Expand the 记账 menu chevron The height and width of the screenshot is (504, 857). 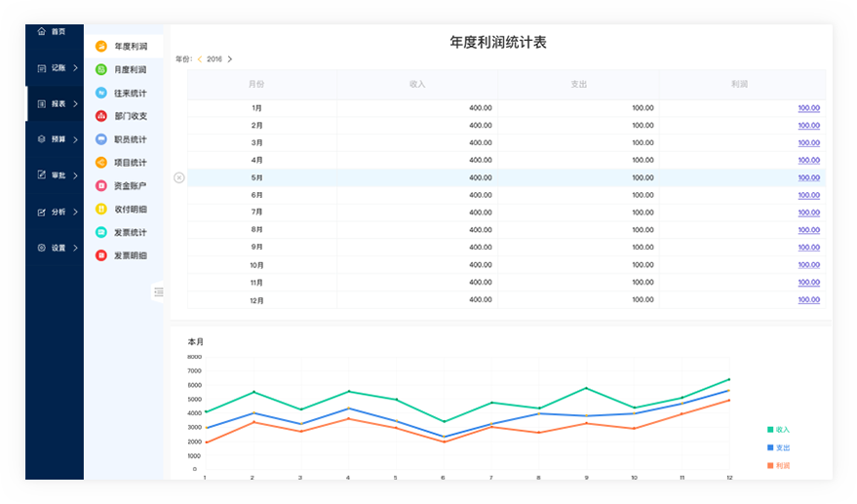point(75,68)
